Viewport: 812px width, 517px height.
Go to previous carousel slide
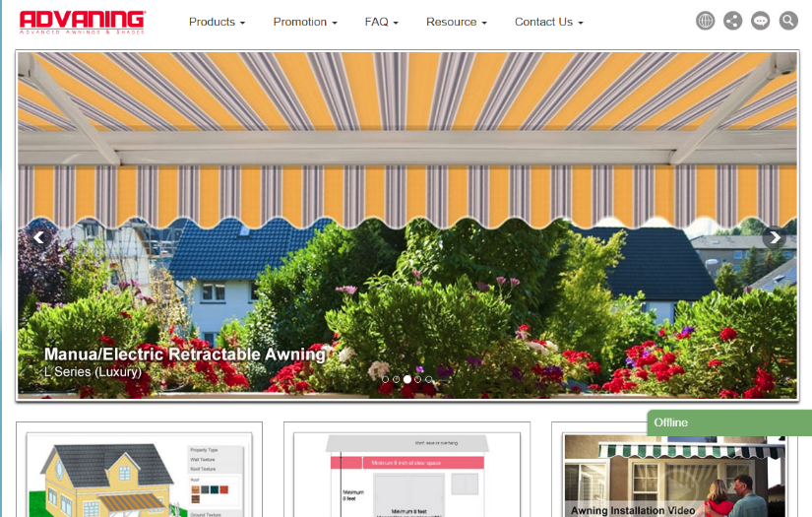(38, 237)
